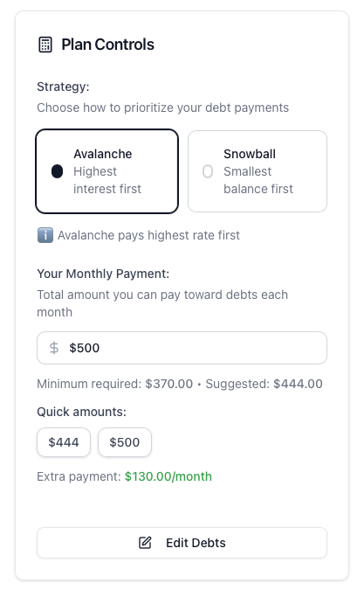Focus the monthly payment input showing $500
Image resolution: width=364 pixels, height=590 pixels.
(182, 348)
